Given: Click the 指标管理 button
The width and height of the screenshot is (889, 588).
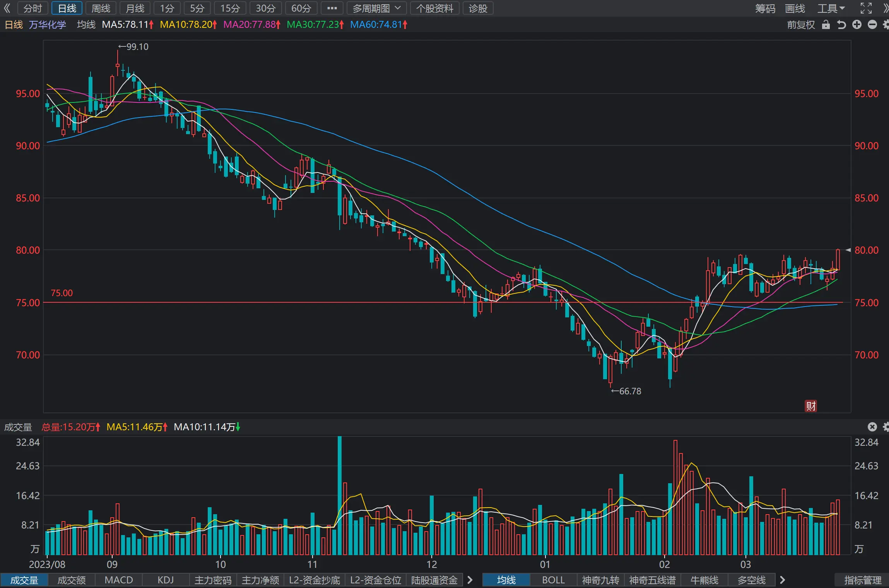Looking at the screenshot, I should pos(863,580).
